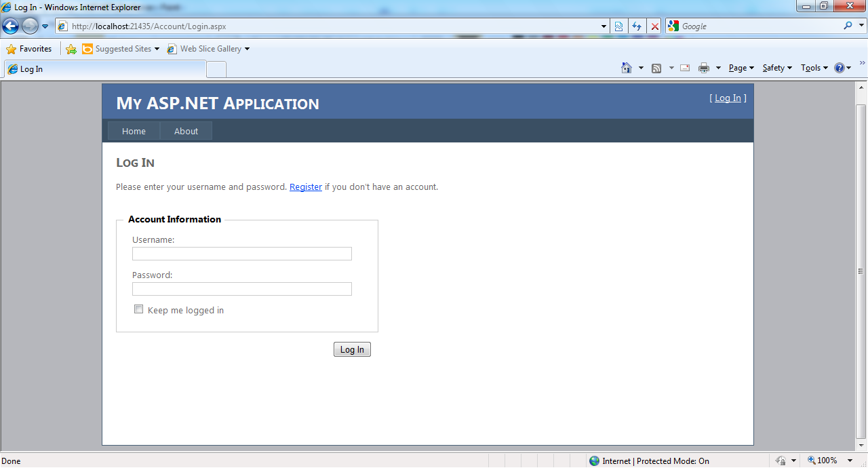Enable the Keep me logged in checkbox
The width and height of the screenshot is (868, 468).
click(x=139, y=309)
